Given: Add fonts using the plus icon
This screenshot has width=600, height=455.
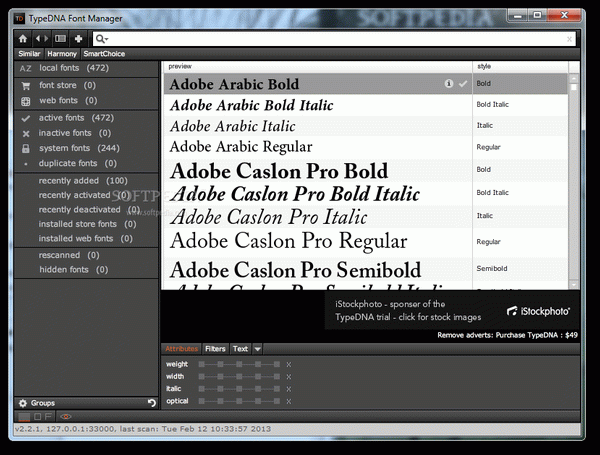Looking at the screenshot, I should tap(78, 39).
